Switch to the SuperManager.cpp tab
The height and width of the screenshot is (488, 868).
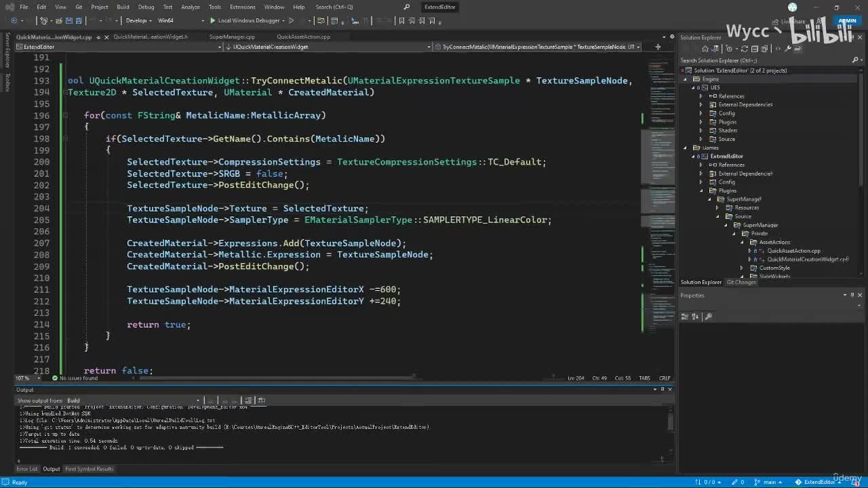[232, 37]
